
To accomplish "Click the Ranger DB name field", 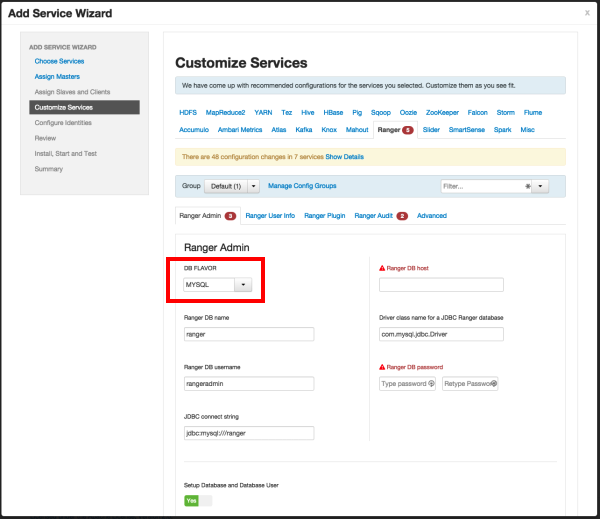I will click(249, 334).
